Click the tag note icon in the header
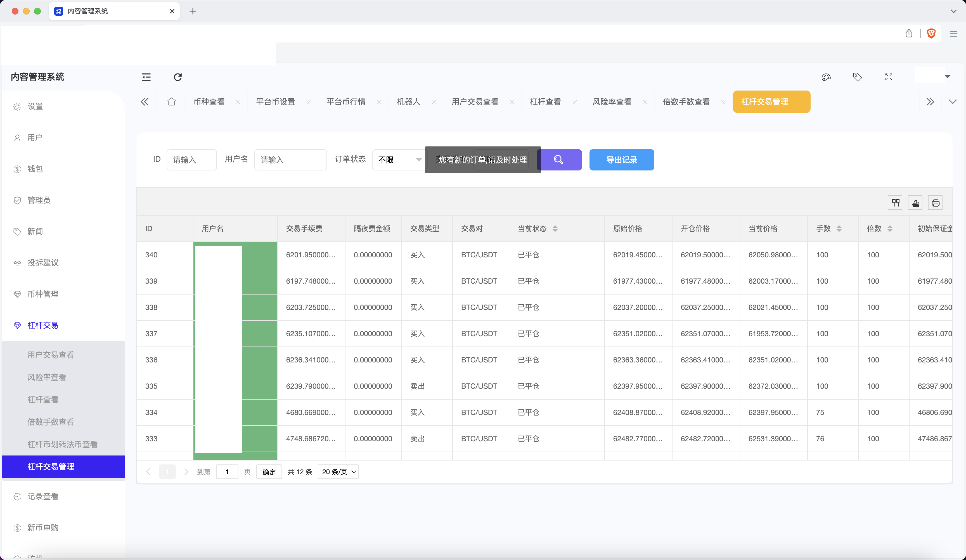 coord(857,77)
